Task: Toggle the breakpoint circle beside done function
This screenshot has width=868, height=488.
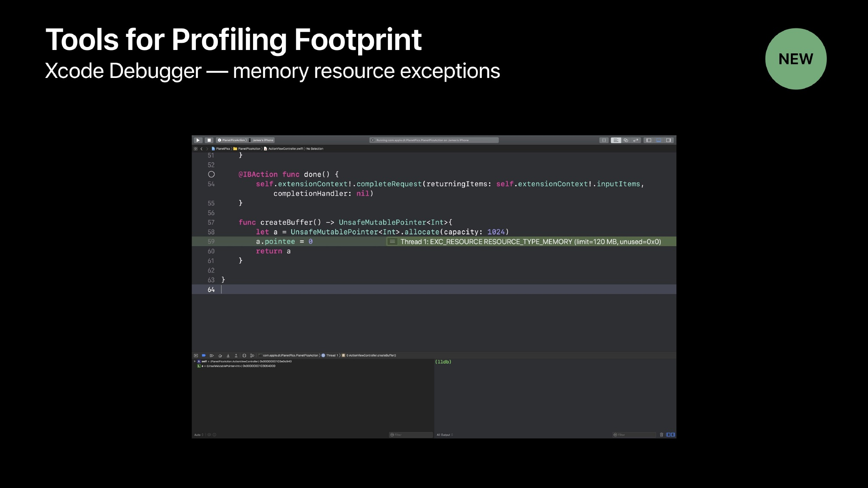Action: 211,175
